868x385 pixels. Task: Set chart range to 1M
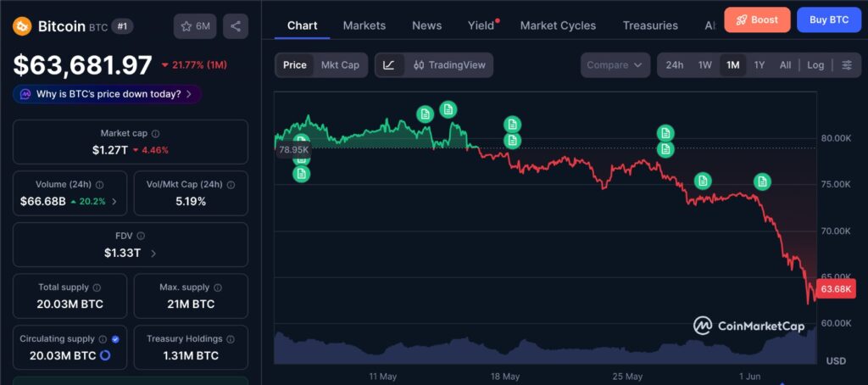(733, 65)
